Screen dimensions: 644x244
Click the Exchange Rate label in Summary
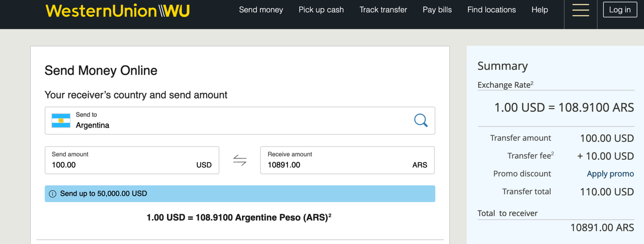506,85
